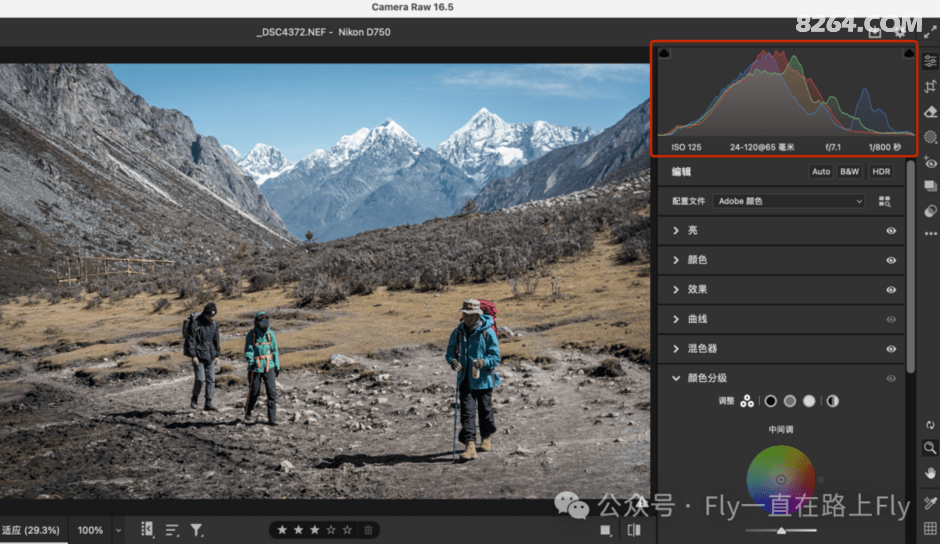Viewport: 940px width, 544px height.
Task: Toggle the grid overlay icon
Action: (931, 528)
